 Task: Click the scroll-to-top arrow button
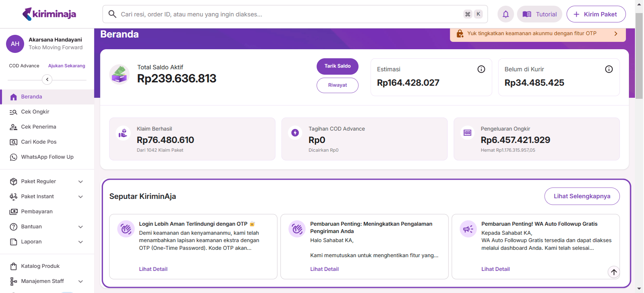click(x=613, y=272)
